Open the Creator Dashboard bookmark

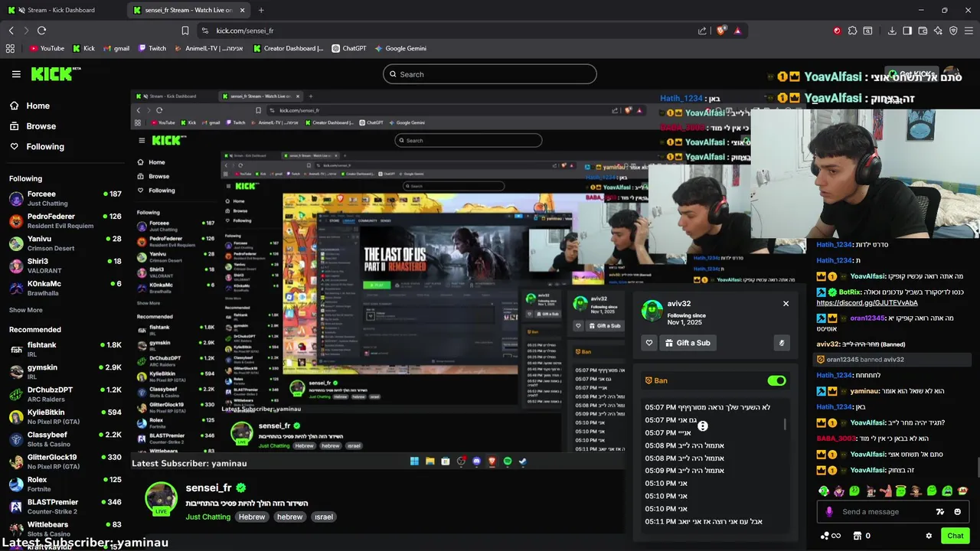[289, 48]
